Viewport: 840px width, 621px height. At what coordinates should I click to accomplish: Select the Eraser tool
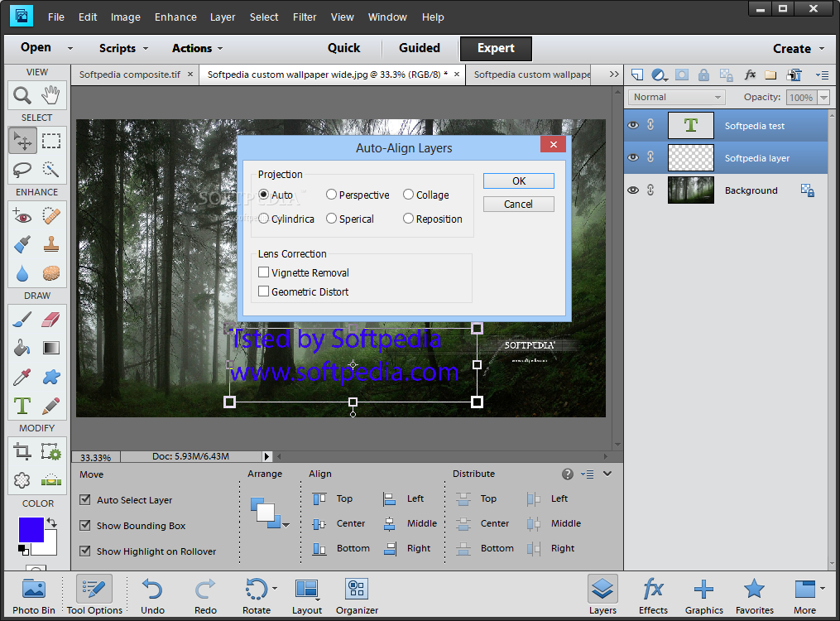pos(50,320)
